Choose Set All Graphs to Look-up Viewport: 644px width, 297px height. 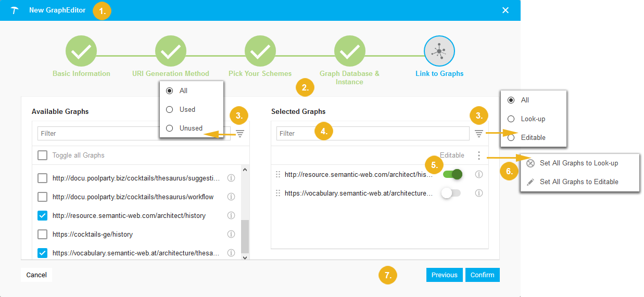[x=578, y=163]
